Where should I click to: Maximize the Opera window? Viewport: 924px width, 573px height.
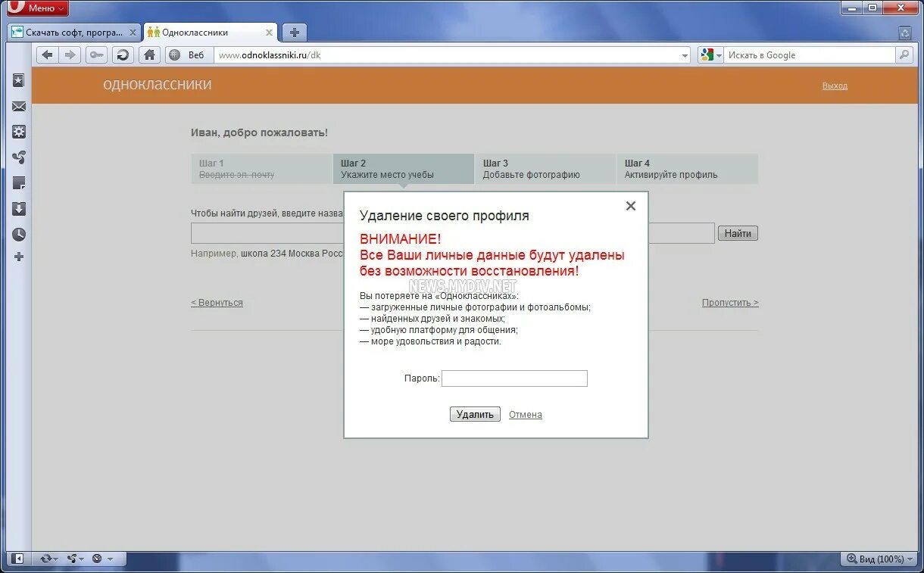872,8
